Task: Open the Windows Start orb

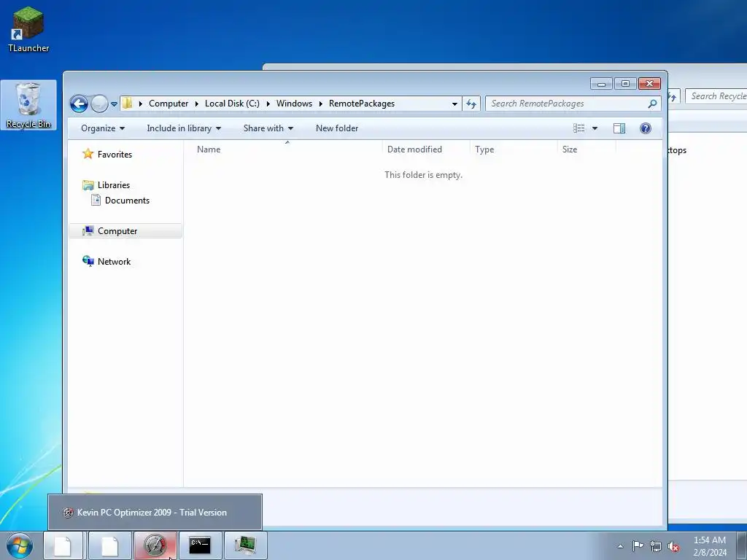Action: [20, 545]
